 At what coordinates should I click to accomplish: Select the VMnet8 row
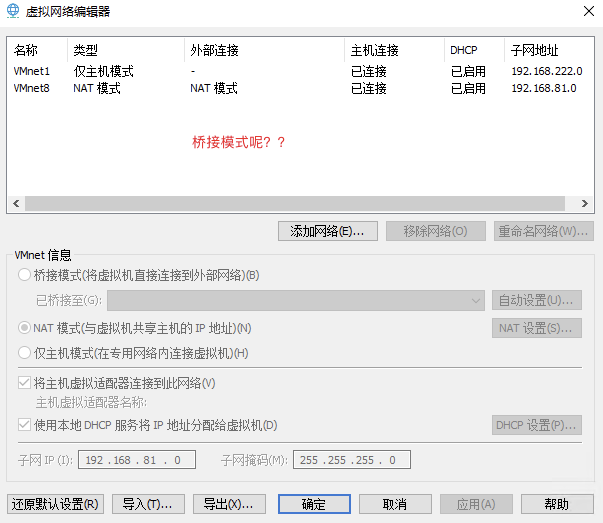tap(300, 88)
